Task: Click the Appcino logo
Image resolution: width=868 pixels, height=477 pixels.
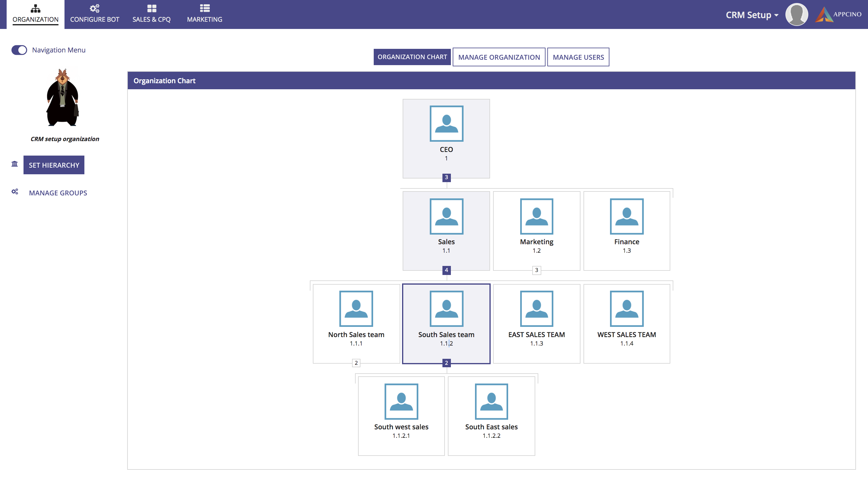Action: 838,14
